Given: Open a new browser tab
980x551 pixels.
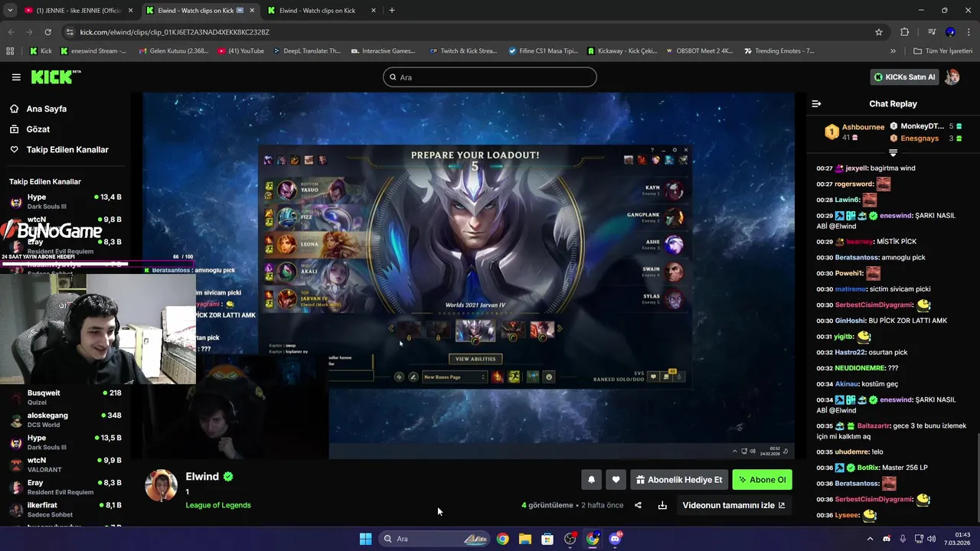Looking at the screenshot, I should click(392, 11).
